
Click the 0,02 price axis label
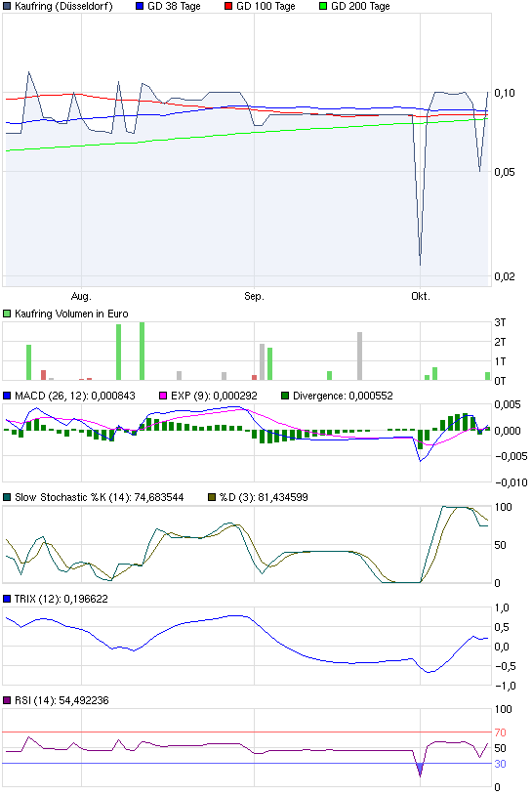point(505,276)
